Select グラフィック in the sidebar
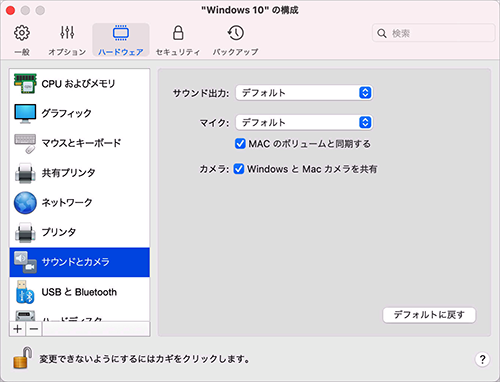The image size is (500, 382). coord(79,113)
